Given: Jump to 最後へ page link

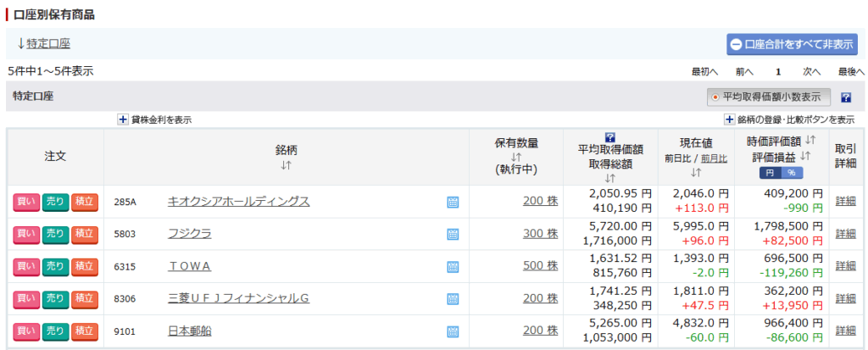Looking at the screenshot, I should [851, 71].
